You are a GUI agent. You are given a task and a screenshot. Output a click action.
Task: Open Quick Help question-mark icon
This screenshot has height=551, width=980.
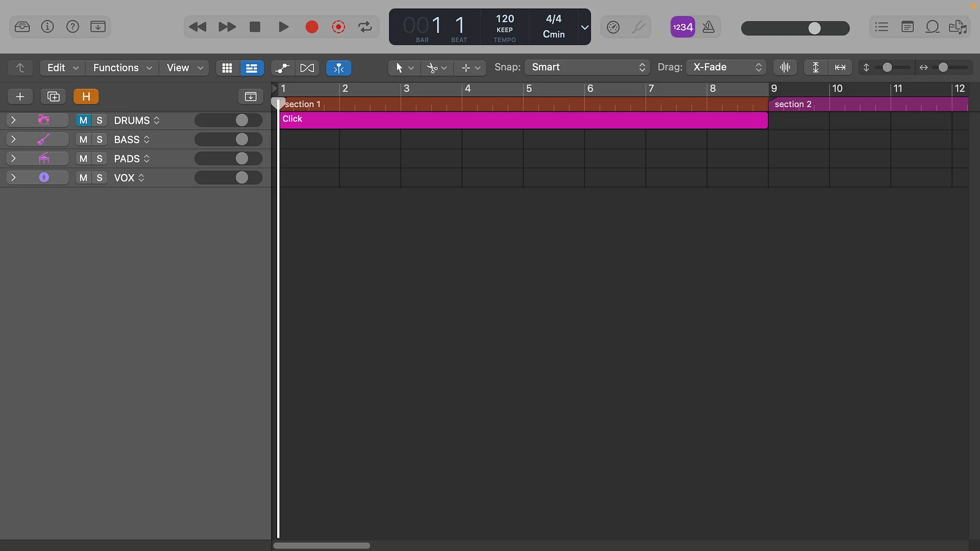click(72, 27)
